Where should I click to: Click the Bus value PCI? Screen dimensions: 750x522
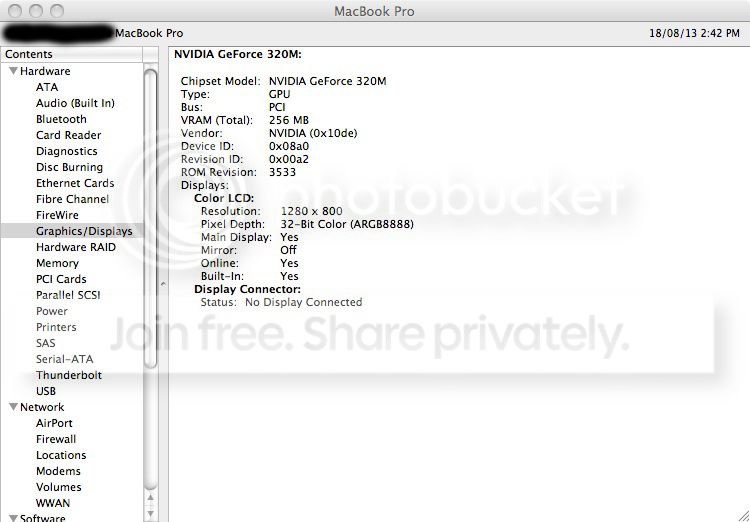(x=277, y=107)
